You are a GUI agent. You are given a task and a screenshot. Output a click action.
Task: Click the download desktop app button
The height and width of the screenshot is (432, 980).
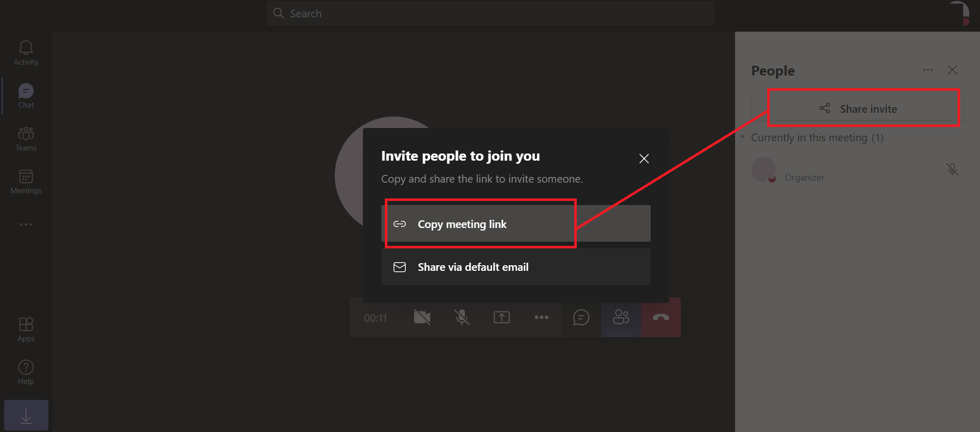tap(26, 415)
